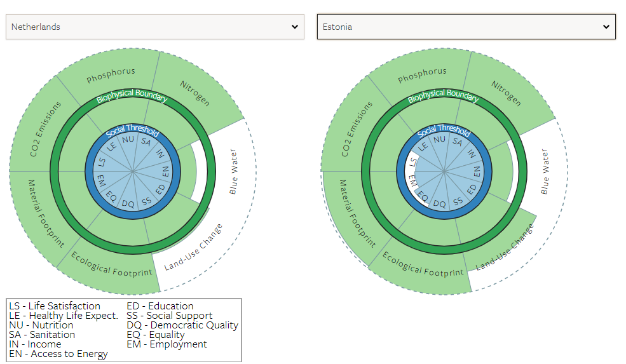Select Ecological Footprint segment in Netherlands chart
The width and height of the screenshot is (626, 364).
pyautogui.click(x=111, y=264)
